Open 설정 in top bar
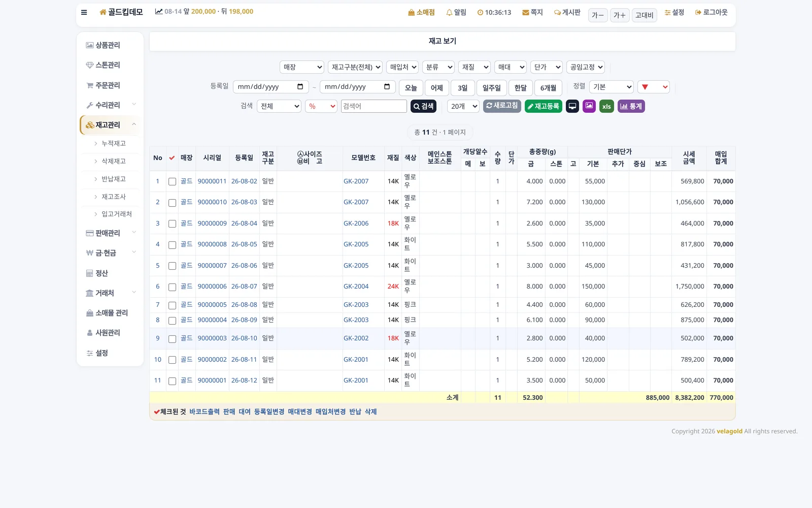Viewport: 812px width, 508px height. pos(674,12)
